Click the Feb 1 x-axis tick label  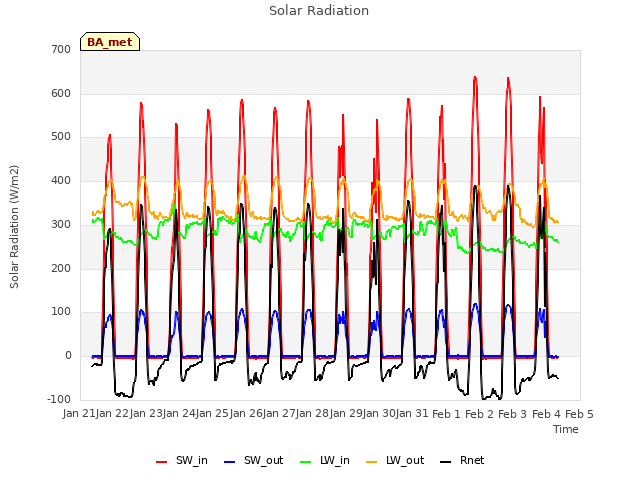pyautogui.click(x=446, y=414)
